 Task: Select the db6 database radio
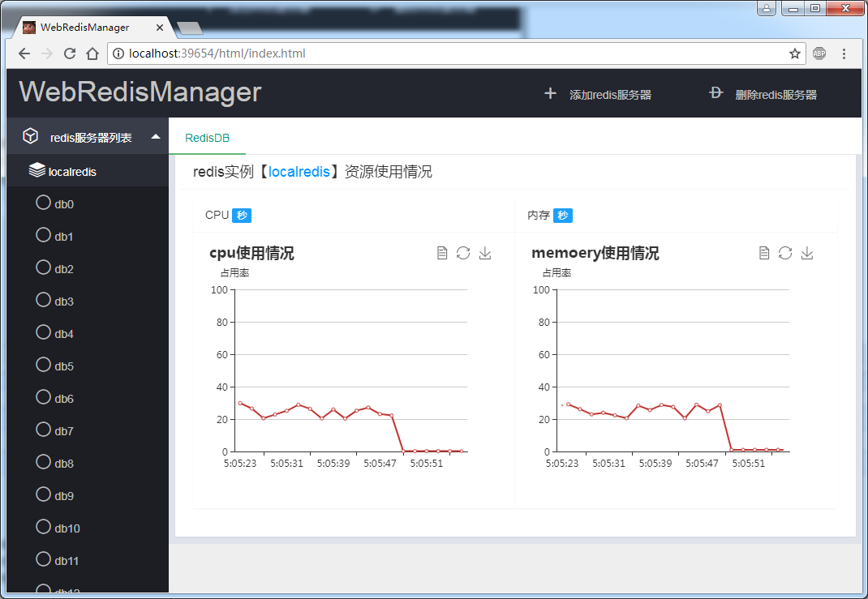coord(43,397)
